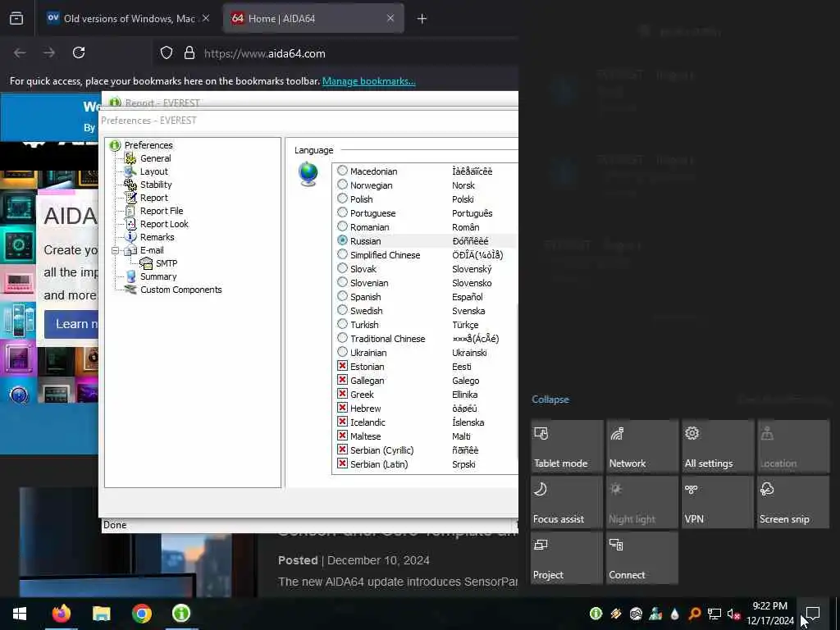Click the Summary computer icon
This screenshot has width=840, height=630.
click(x=130, y=276)
